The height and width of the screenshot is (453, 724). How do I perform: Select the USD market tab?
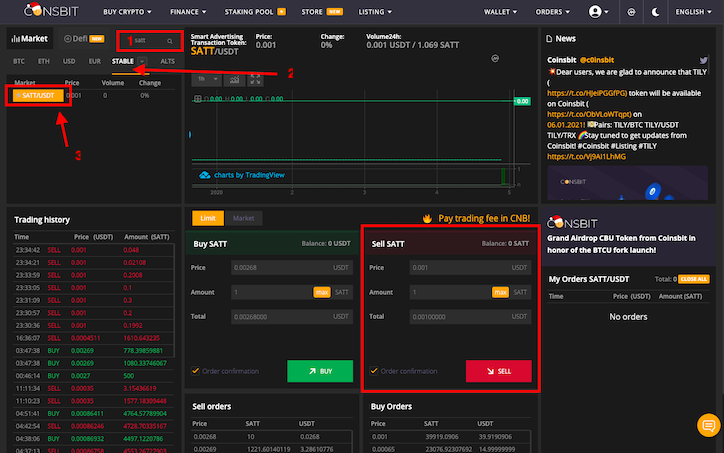(x=69, y=61)
